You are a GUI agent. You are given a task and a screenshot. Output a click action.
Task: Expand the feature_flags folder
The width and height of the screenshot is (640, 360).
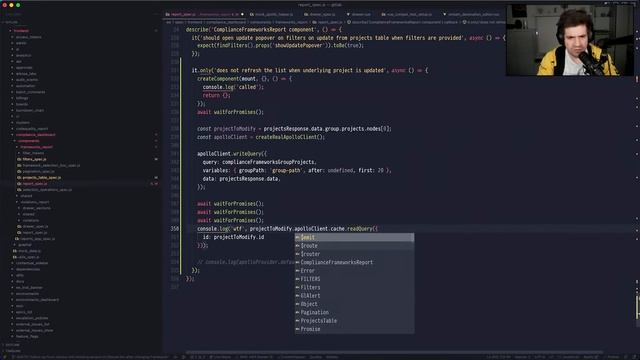(27, 336)
